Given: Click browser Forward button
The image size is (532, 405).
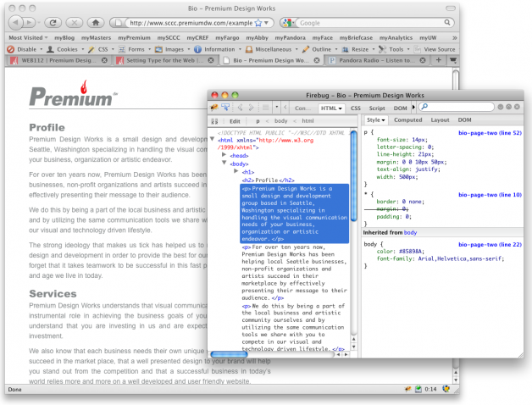Looking at the screenshot, I should tap(30, 23).
